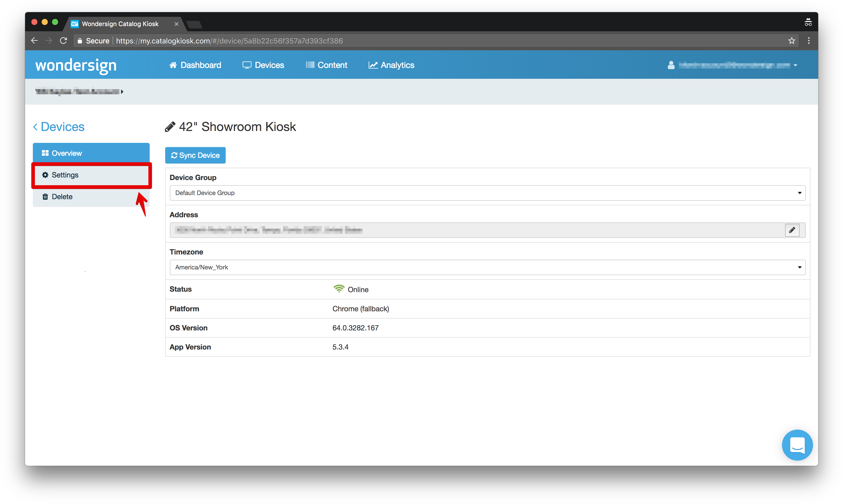
Task: Click the Sync Device button
Action: 195,155
